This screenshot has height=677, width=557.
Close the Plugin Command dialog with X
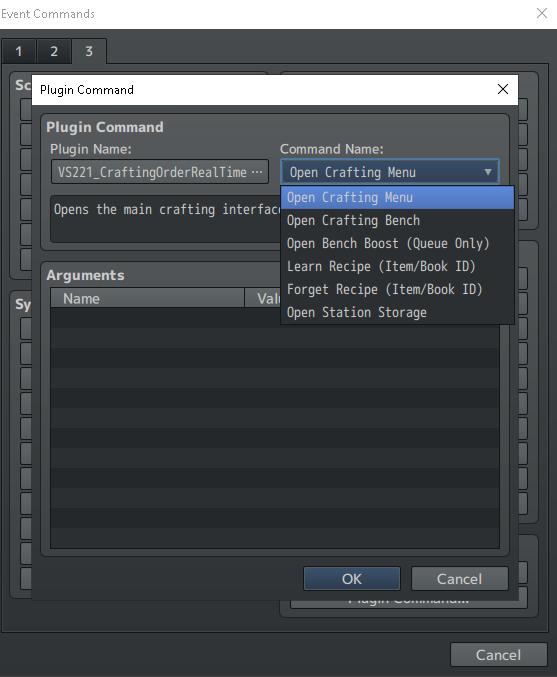503,89
